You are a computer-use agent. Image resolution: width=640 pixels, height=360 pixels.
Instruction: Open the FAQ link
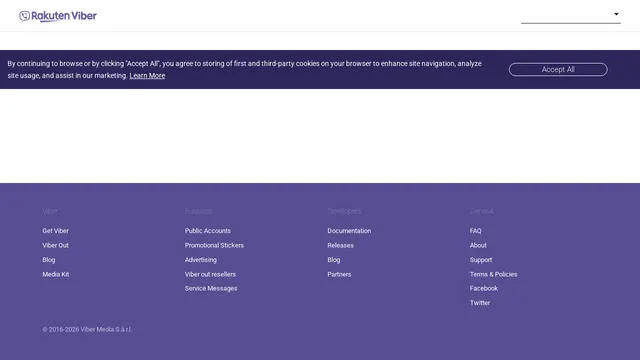(x=476, y=231)
